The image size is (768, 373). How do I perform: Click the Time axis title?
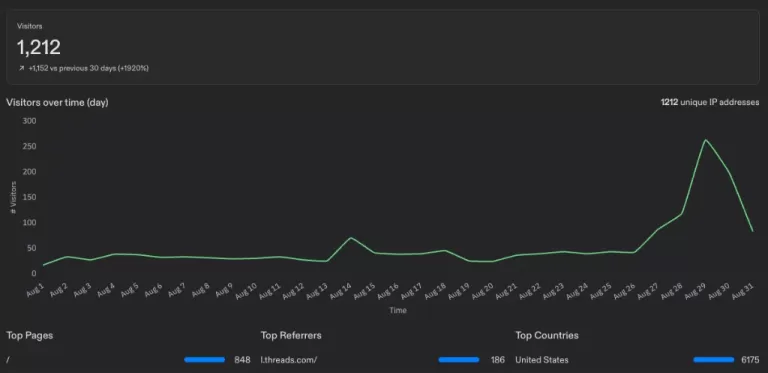pos(398,310)
